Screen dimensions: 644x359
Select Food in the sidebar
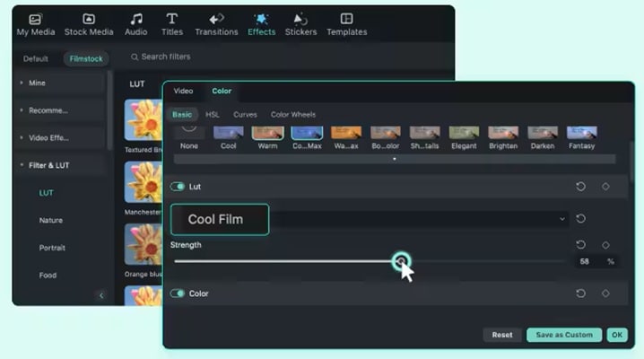click(48, 276)
